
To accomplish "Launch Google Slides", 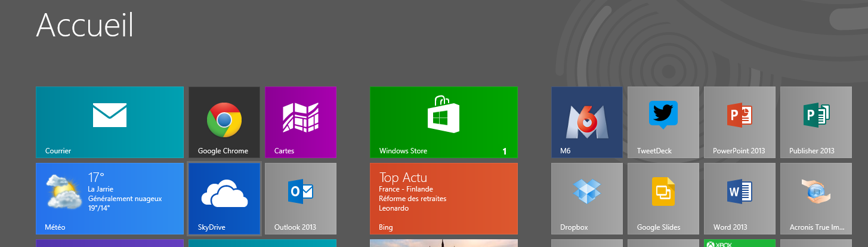I will coord(663,199).
